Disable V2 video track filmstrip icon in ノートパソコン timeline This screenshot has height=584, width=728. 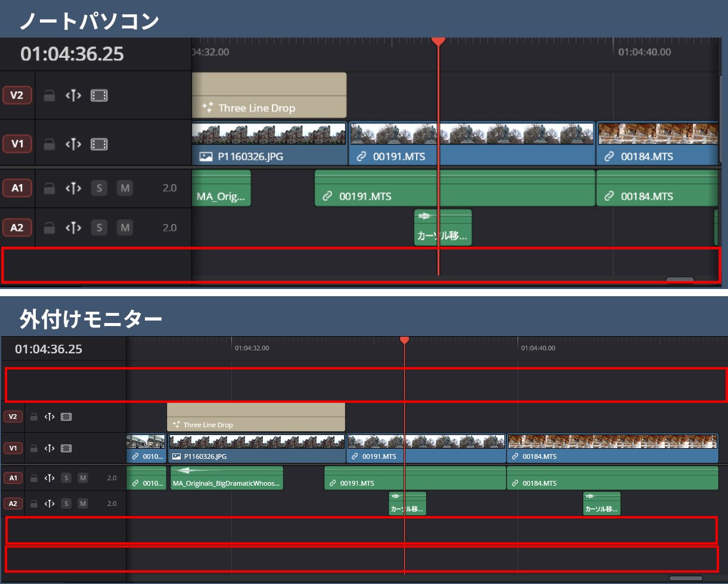99,95
